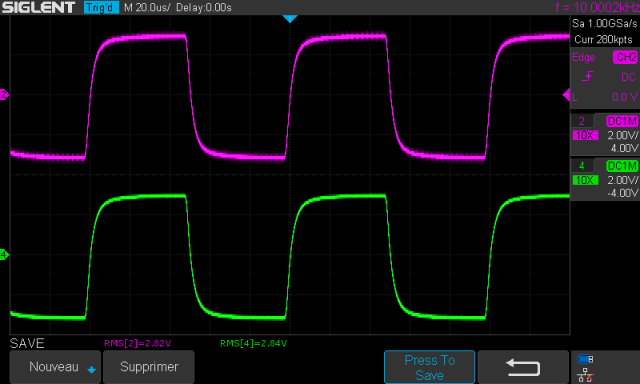Select the channel 2 ground level marker
The height and width of the screenshot is (384, 640).
pos(4,95)
